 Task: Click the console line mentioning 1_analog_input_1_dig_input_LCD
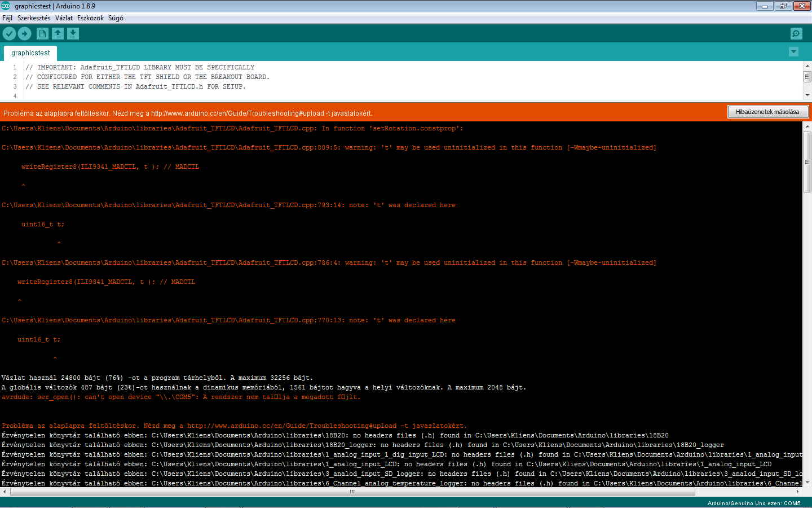tap(402, 455)
